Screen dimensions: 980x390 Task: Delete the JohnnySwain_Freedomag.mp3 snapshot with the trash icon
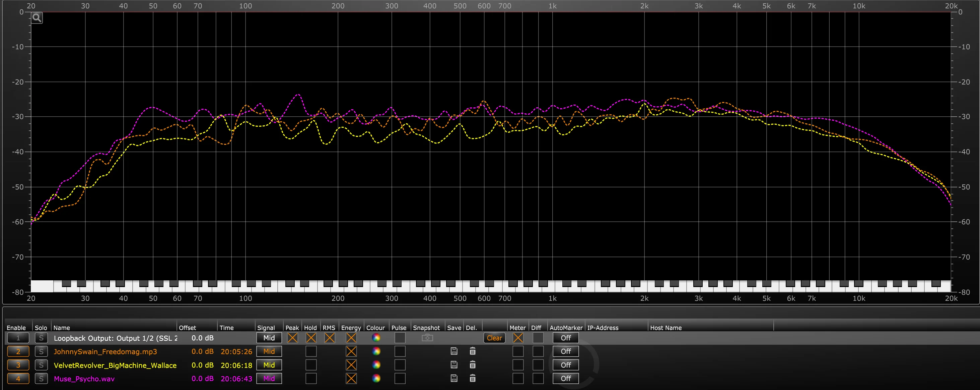tap(473, 351)
